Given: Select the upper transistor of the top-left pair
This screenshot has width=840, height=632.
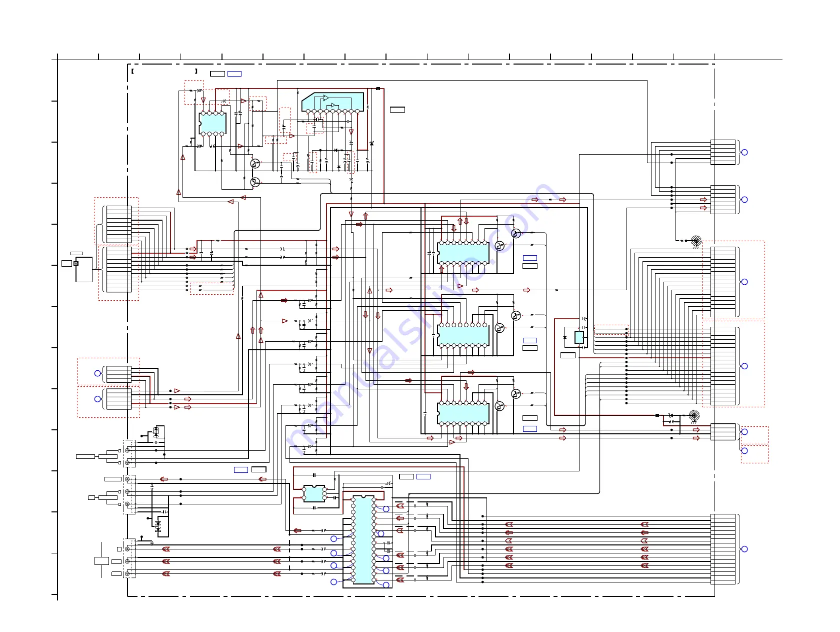Looking at the screenshot, I should (x=255, y=164).
